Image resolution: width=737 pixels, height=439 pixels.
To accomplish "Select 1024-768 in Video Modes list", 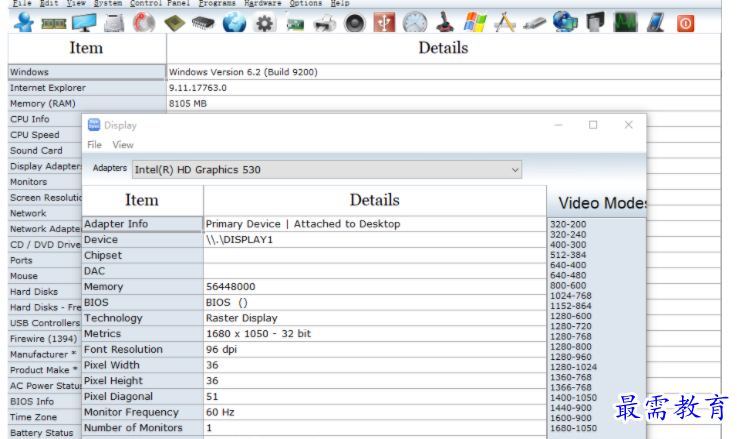I will (x=571, y=296).
